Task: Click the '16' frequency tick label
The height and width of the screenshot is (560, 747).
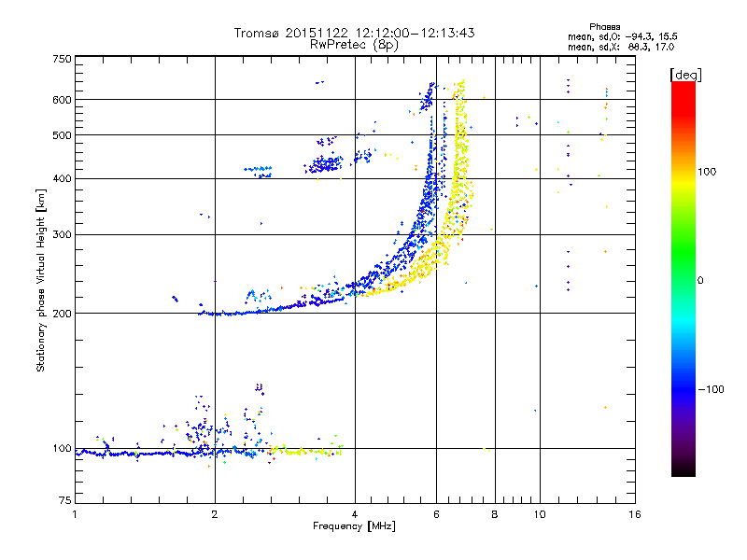Action: 635,514
